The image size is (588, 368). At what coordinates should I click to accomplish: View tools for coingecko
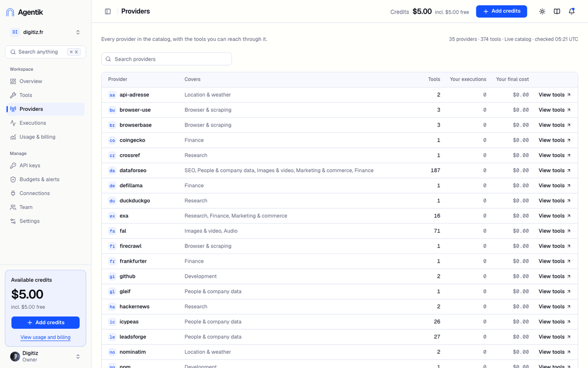[554, 140]
